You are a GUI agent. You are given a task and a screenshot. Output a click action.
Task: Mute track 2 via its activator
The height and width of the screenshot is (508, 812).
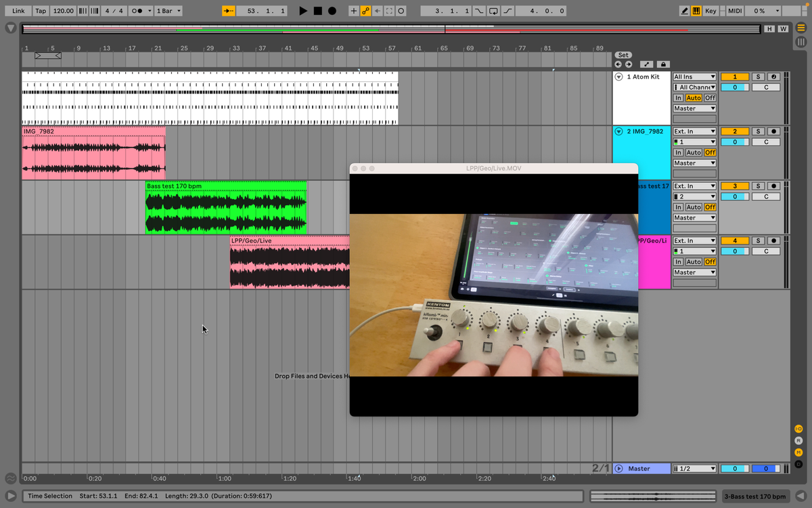click(x=735, y=131)
